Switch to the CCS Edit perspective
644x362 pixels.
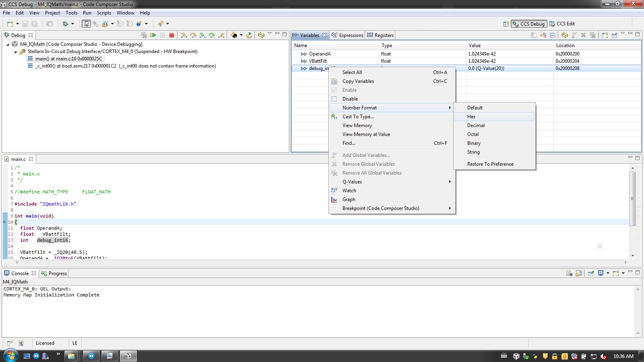[562, 24]
